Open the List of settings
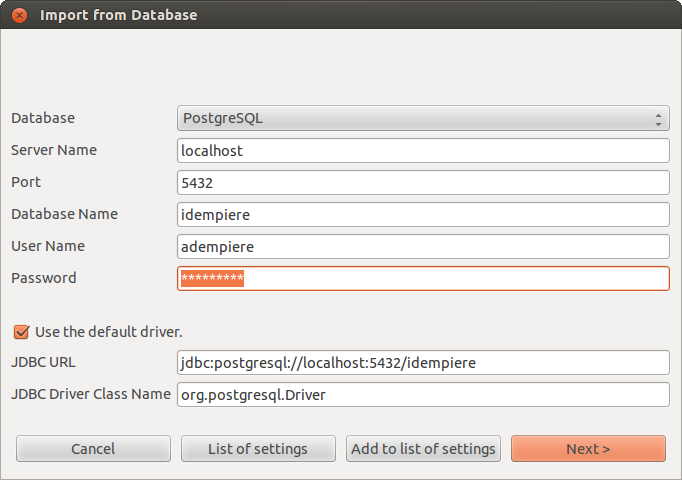The width and height of the screenshot is (682, 480). coord(258,449)
